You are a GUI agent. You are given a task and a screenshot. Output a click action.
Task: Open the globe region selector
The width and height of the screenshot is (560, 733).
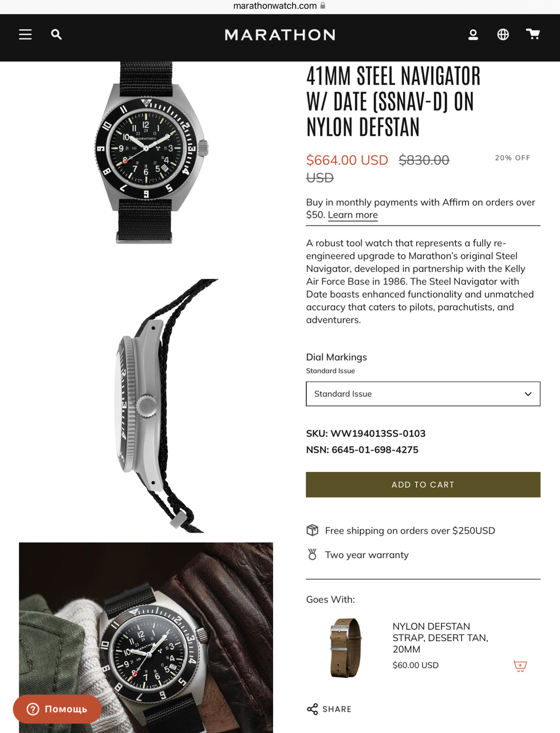pos(503,34)
